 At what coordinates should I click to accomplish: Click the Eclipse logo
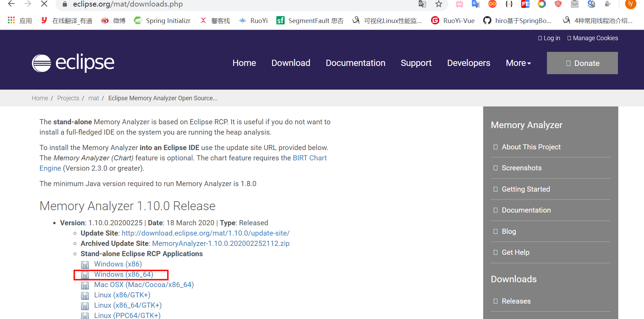point(73,63)
